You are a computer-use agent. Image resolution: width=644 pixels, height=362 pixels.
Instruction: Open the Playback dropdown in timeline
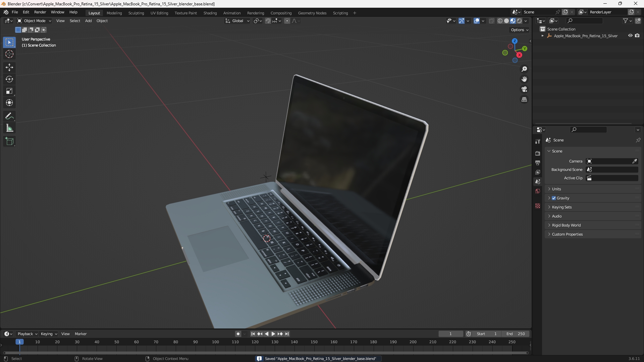pyautogui.click(x=27, y=334)
